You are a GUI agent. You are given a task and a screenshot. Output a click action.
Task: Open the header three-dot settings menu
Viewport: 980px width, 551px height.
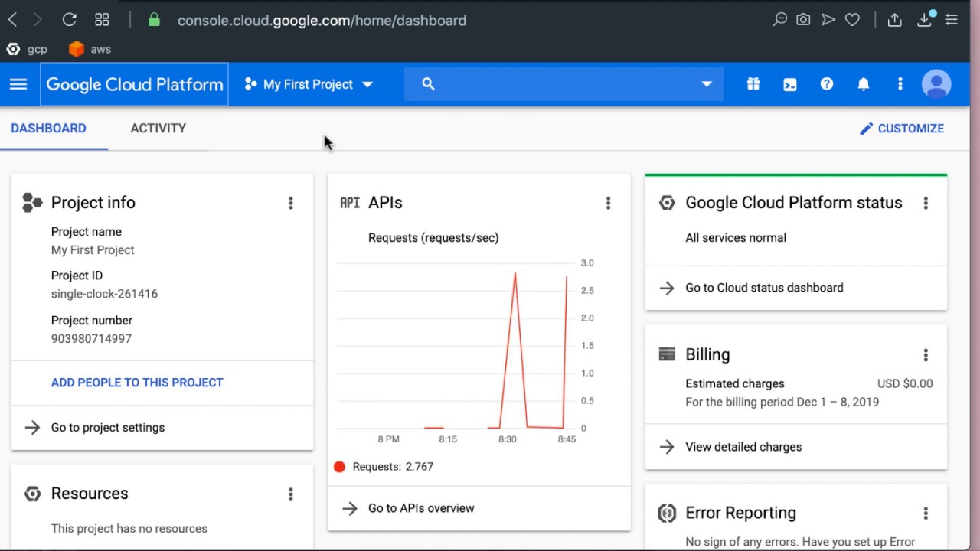pyautogui.click(x=900, y=84)
